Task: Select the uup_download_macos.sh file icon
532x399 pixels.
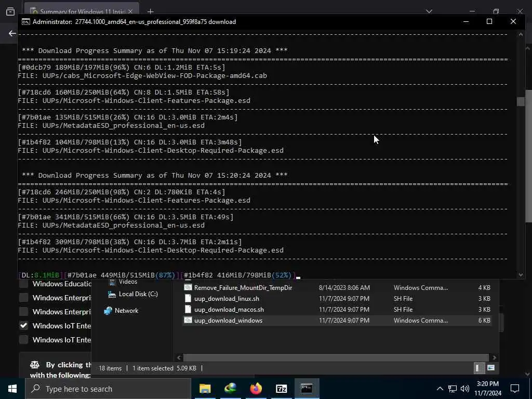Action: click(188, 310)
